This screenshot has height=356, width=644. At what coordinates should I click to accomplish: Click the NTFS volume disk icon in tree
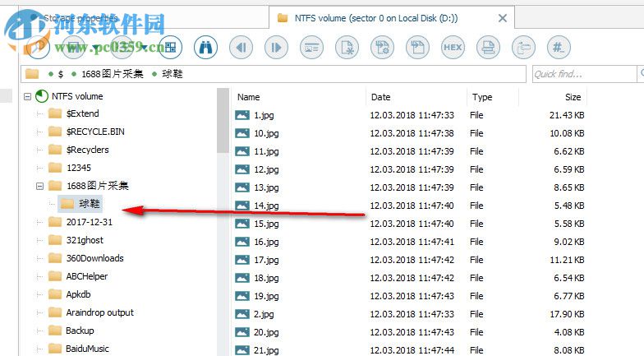[42, 96]
